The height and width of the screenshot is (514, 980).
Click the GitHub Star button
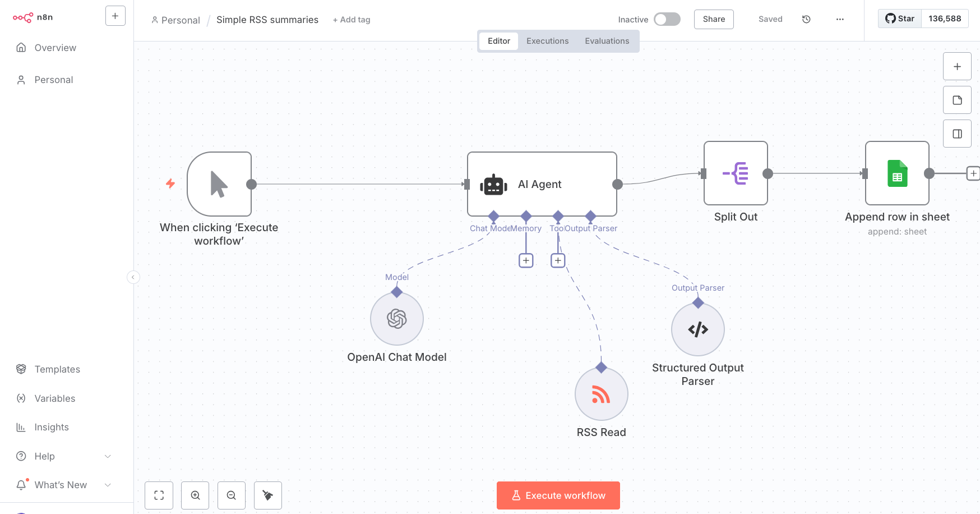(899, 19)
